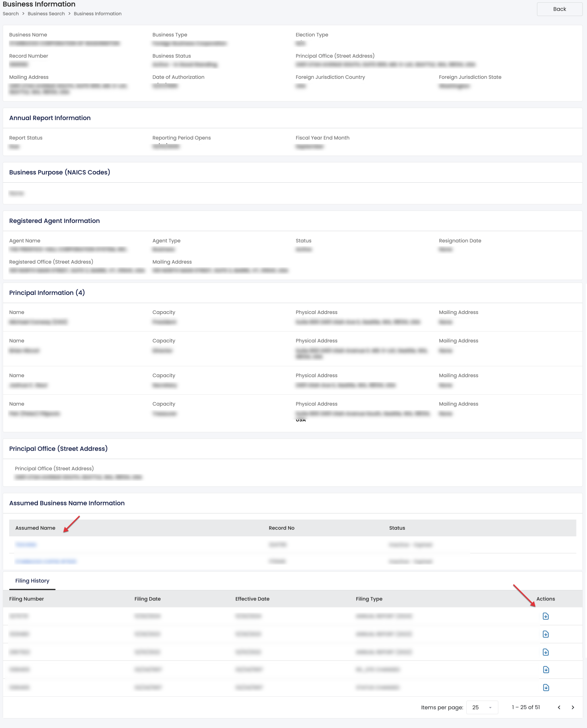Screen dimensions: 587x728
Task: Download document for fourth filing history row
Action: point(546,669)
